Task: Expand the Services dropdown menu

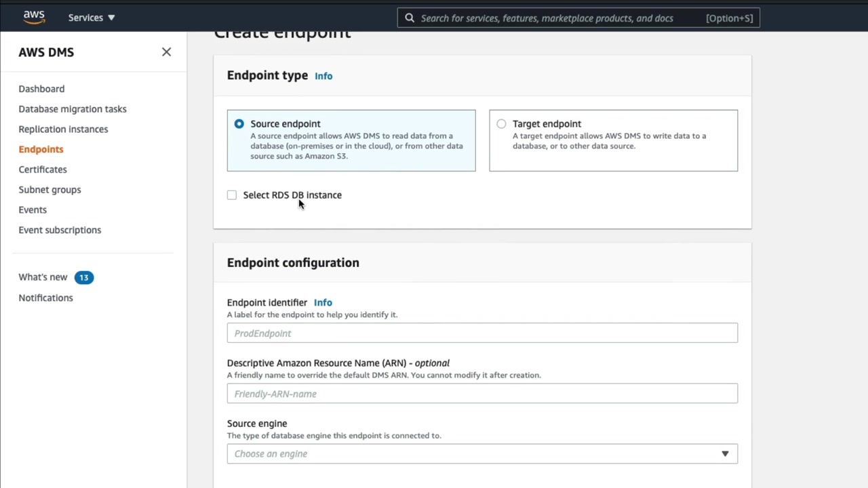Action: point(92,18)
